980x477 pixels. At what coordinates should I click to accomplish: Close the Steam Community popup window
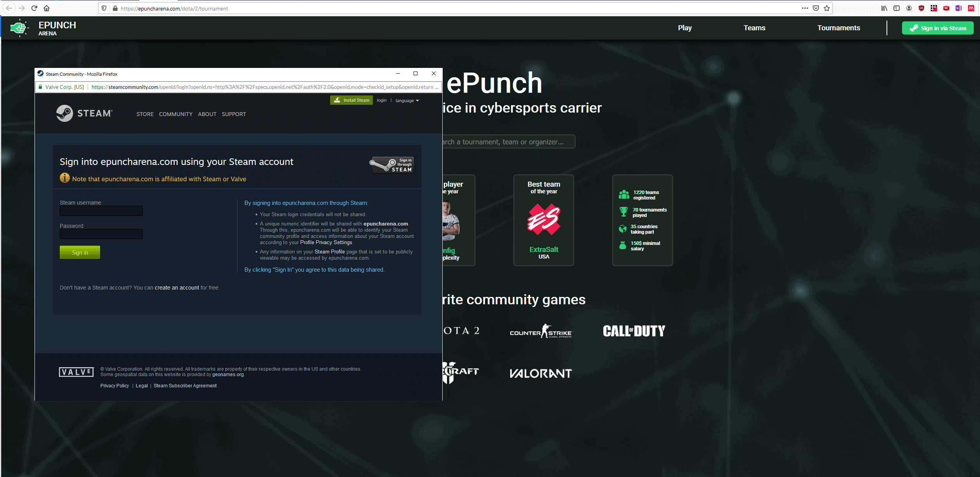(434, 73)
